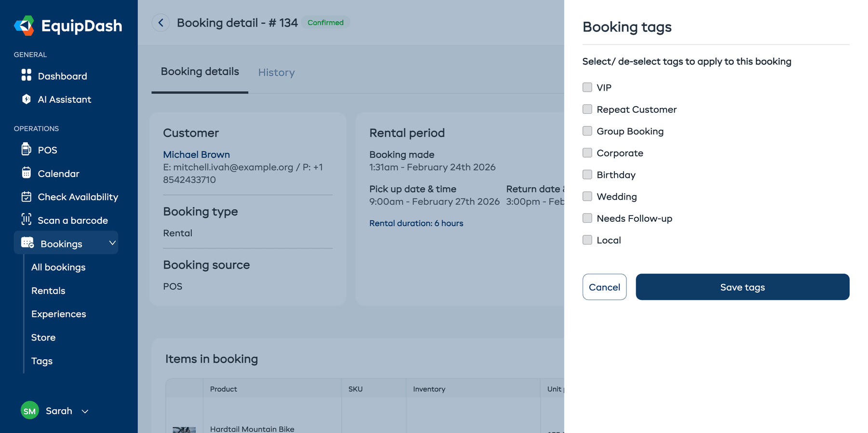Viewport: 868px width, 433px height.
Task: Open Michael Brown customer link
Action: [x=196, y=154]
